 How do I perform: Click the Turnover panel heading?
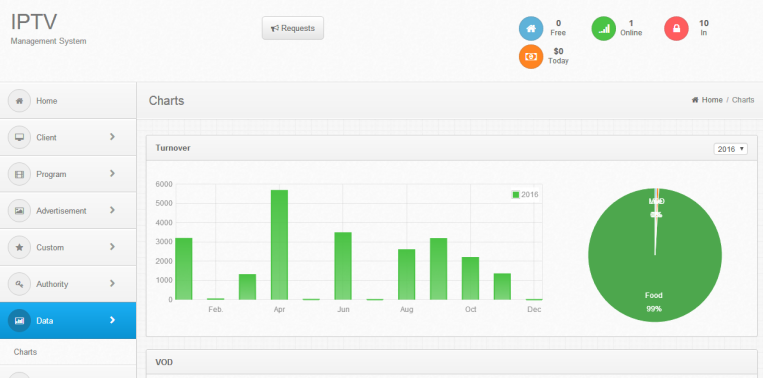[173, 148]
